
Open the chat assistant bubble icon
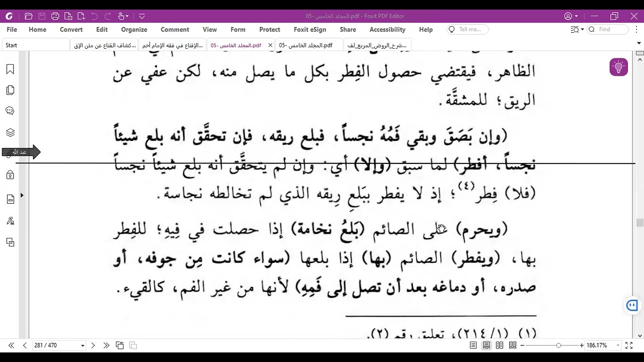coord(632,305)
